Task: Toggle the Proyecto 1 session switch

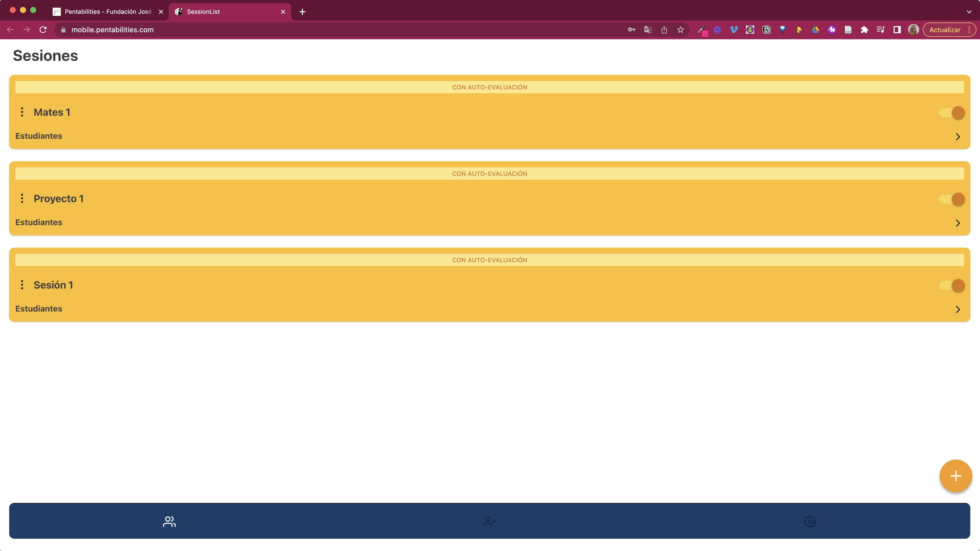Action: tap(952, 199)
